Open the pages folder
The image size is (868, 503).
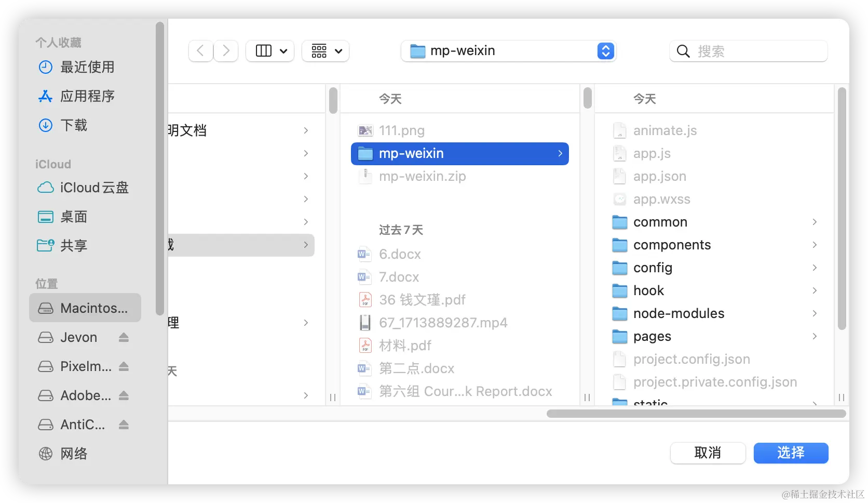pyautogui.click(x=714, y=336)
